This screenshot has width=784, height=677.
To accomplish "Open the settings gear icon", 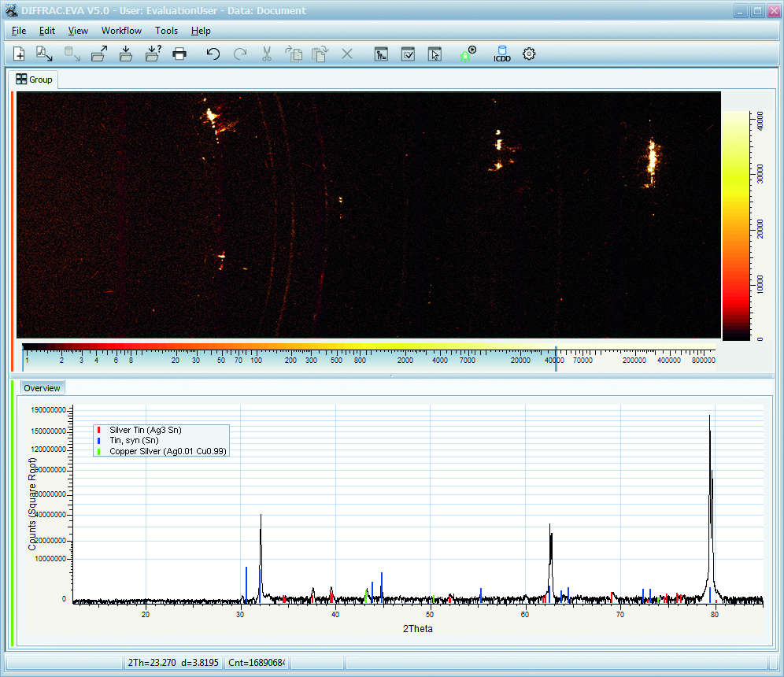I will [x=529, y=54].
